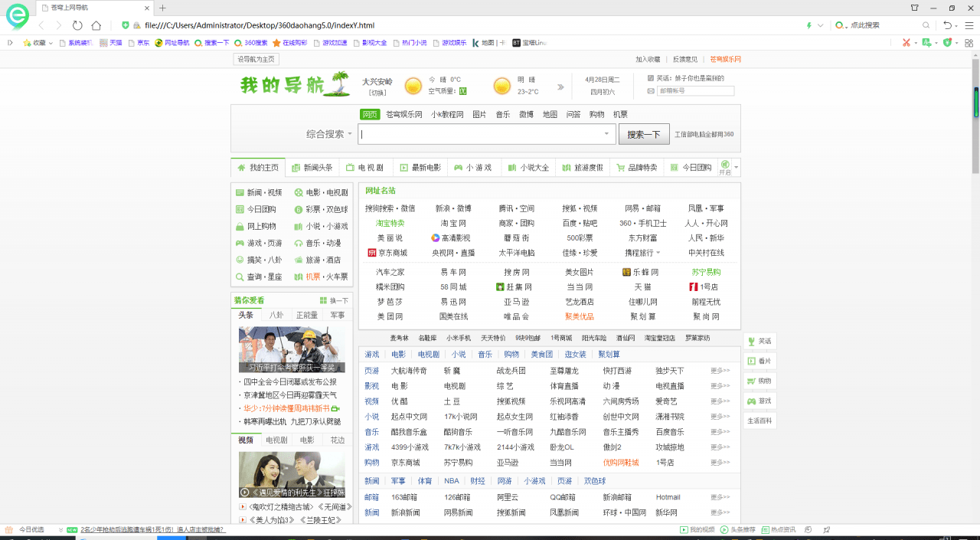Click the browser undo/restore arrow icon
980x540 pixels.
[x=948, y=25]
